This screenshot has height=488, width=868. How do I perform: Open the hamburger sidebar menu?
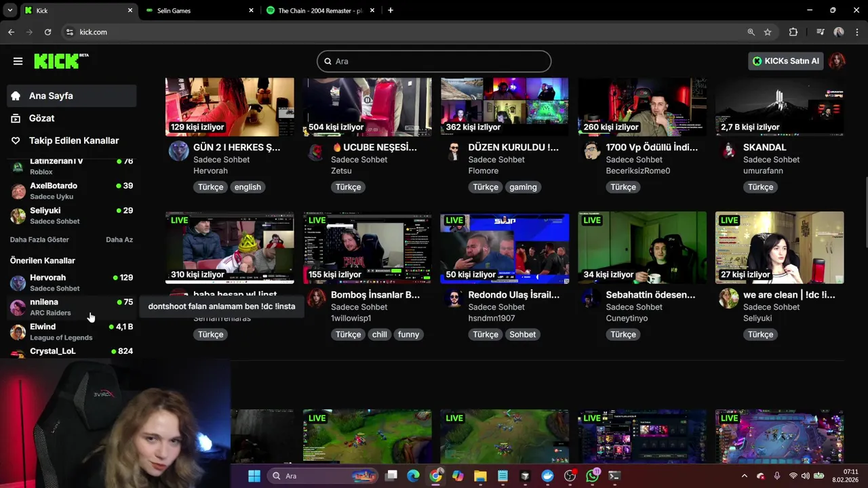point(18,61)
